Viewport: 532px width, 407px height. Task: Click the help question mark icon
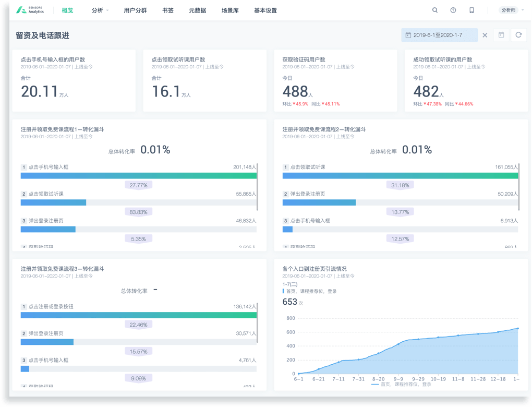453,10
